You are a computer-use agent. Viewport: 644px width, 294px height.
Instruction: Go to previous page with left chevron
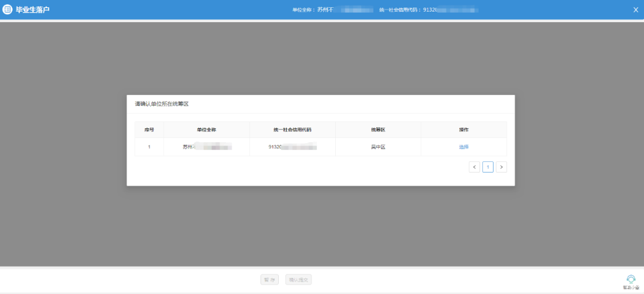tap(474, 167)
